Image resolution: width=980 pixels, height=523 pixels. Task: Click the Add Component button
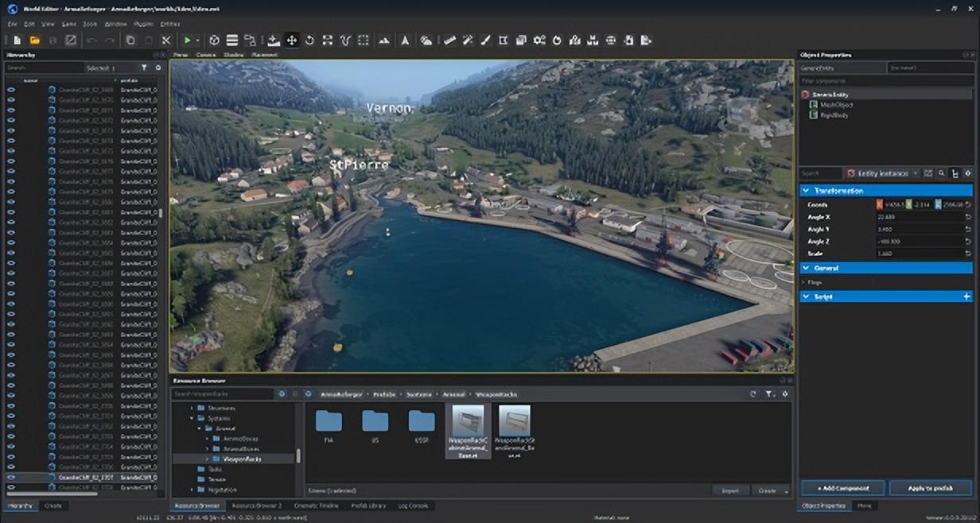[x=842, y=488]
